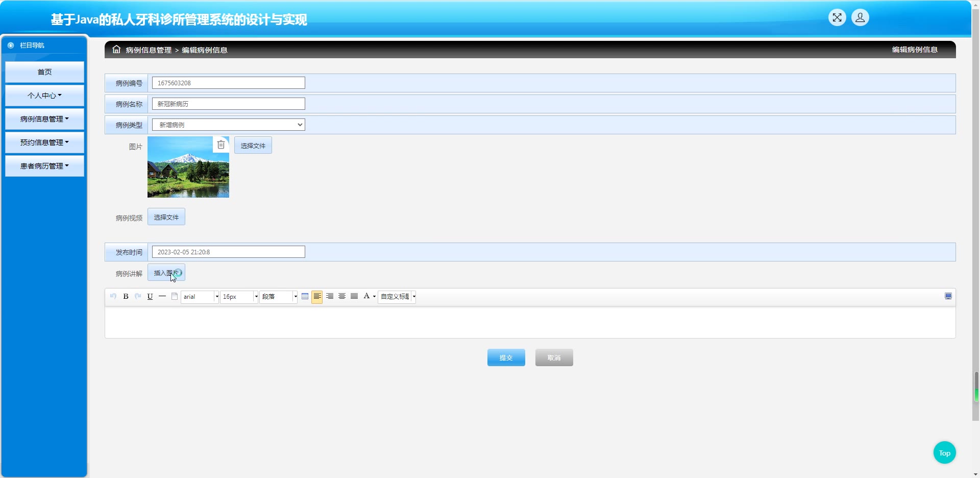Click the 病例讲解 field label
The image size is (980, 478).
[x=129, y=274]
